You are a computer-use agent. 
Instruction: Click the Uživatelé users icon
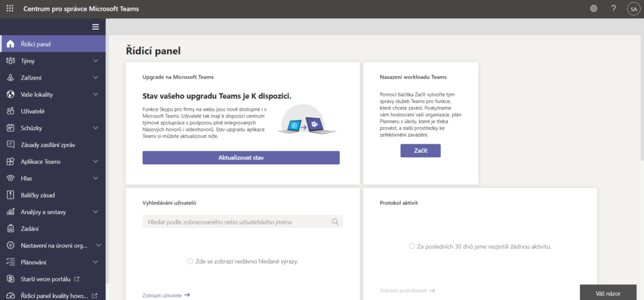point(11,111)
